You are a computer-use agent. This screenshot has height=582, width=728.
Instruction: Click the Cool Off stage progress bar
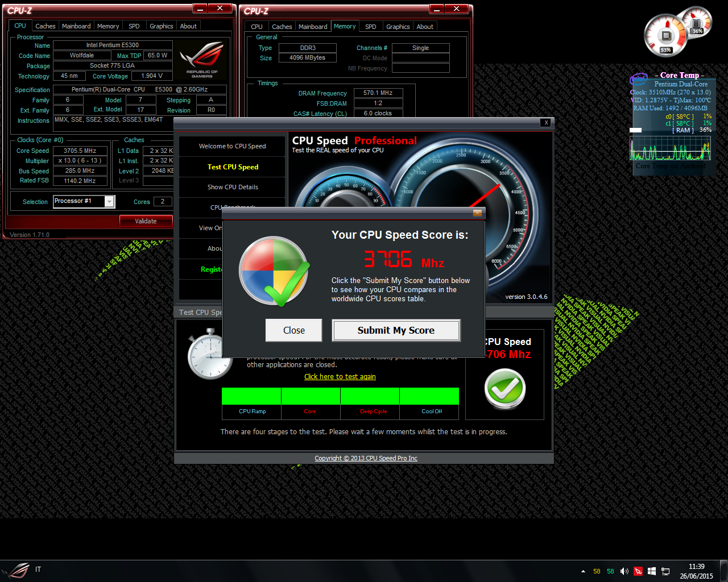[429, 396]
